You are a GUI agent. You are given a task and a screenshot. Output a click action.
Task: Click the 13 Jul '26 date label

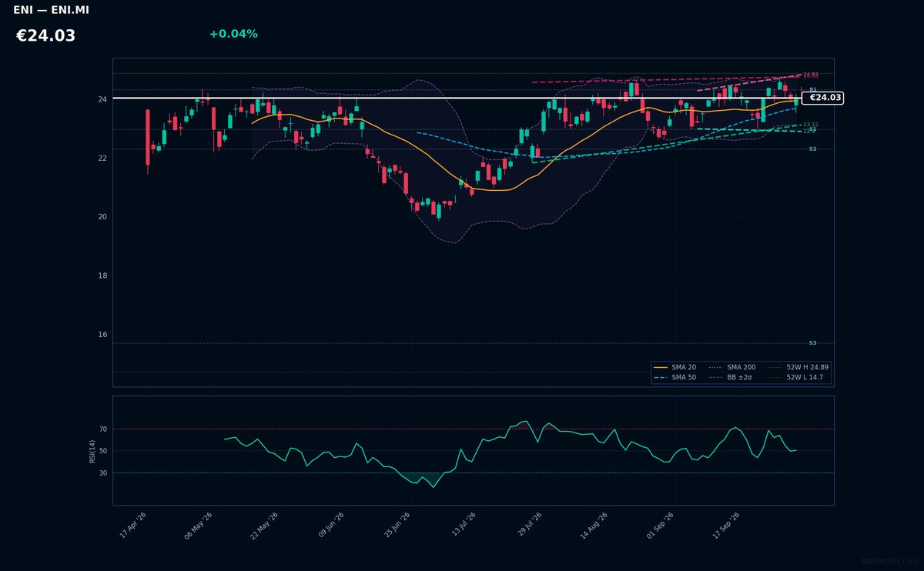464,526
